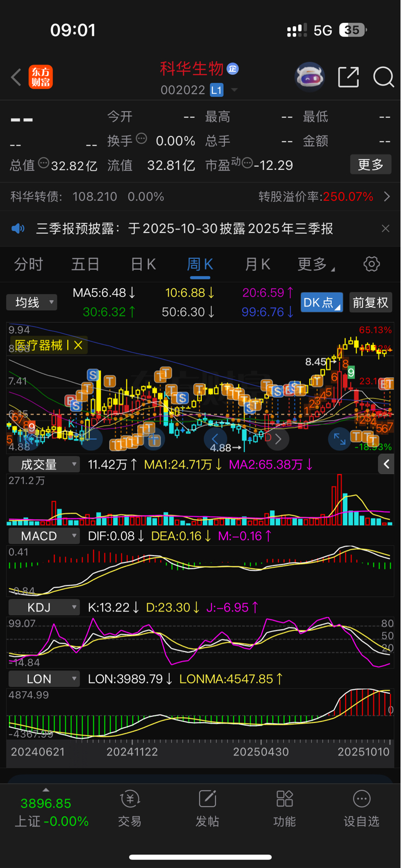Open the 成交量 indicator dropdown

(44, 464)
